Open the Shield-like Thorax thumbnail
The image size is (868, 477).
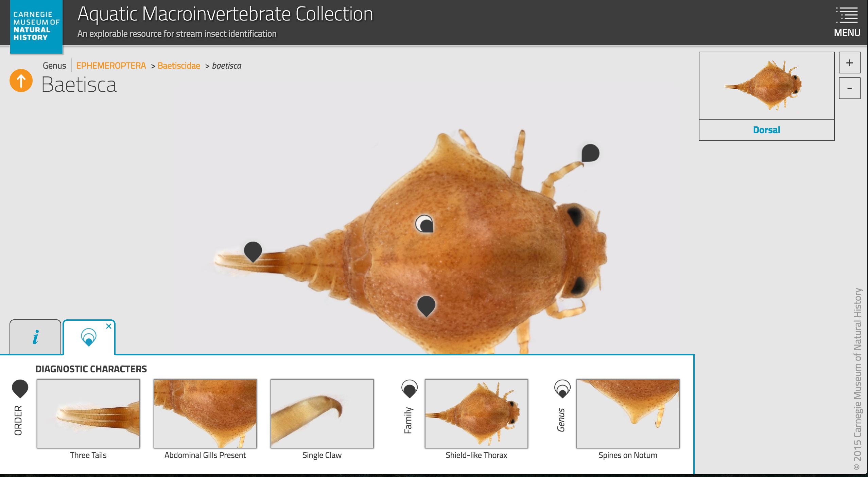pos(476,414)
